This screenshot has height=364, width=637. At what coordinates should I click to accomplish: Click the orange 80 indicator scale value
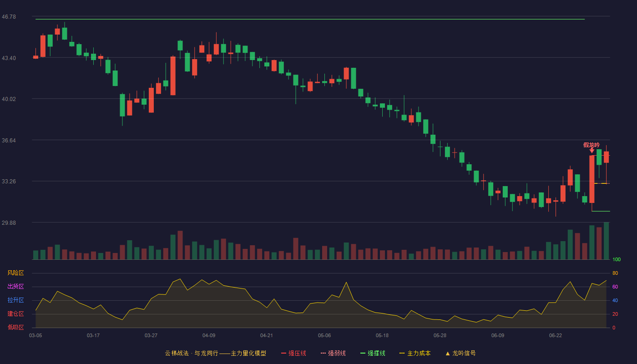point(615,273)
